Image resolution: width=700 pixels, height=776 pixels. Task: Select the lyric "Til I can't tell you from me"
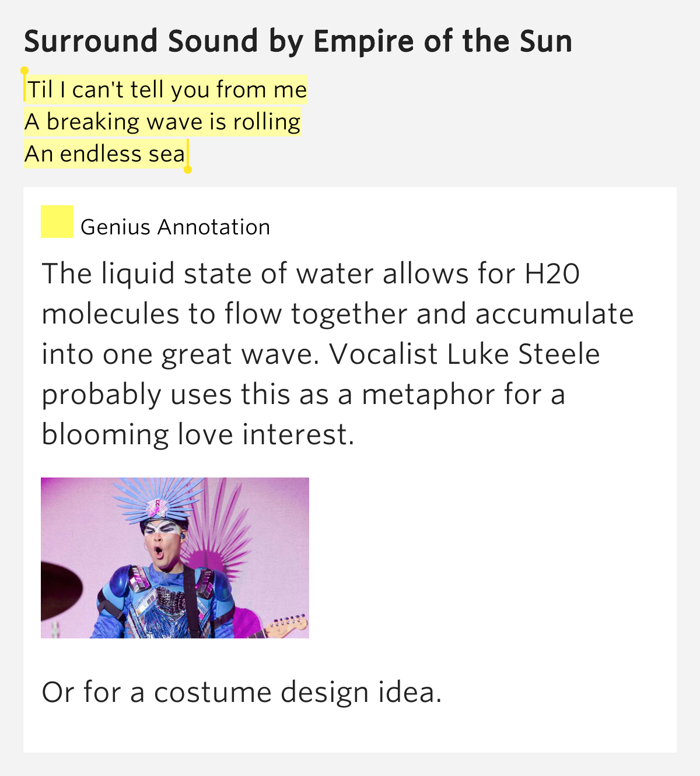click(x=167, y=90)
